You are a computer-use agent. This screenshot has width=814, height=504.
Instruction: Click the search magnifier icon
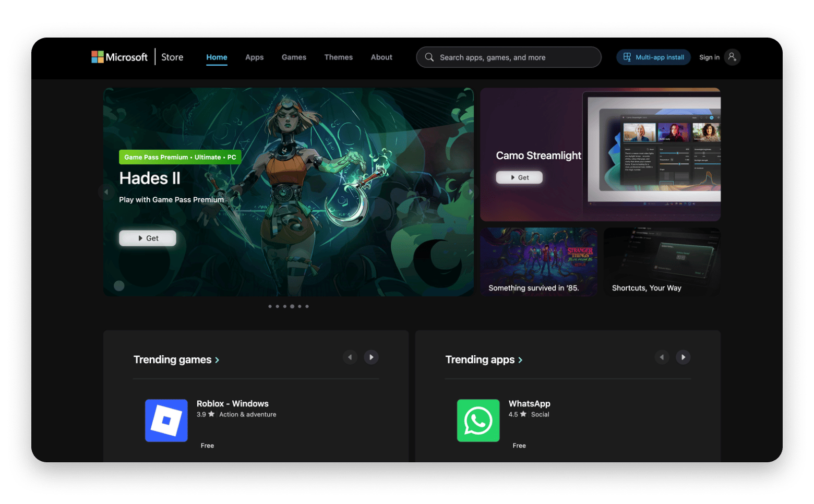click(x=429, y=57)
